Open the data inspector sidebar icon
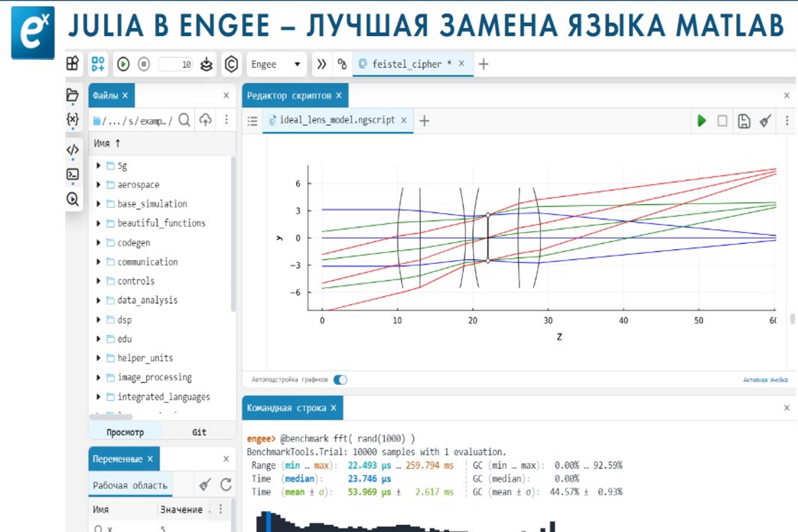 point(72,198)
